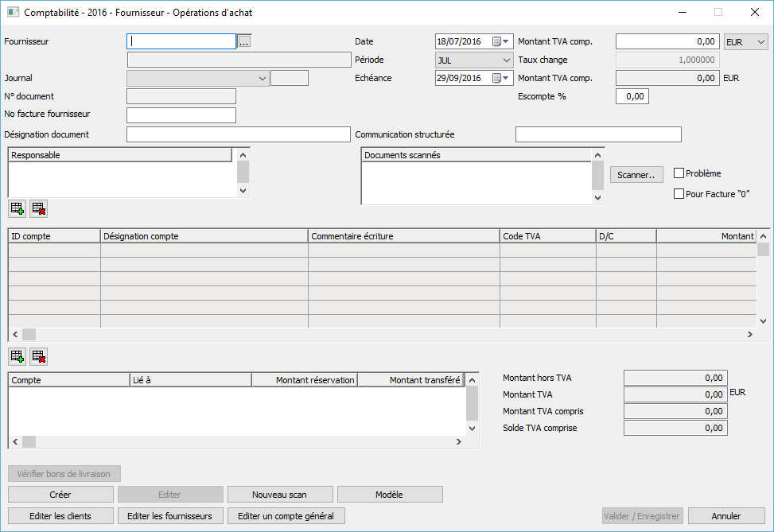
Task: Click add line icon below accounts grid
Action: (x=17, y=356)
